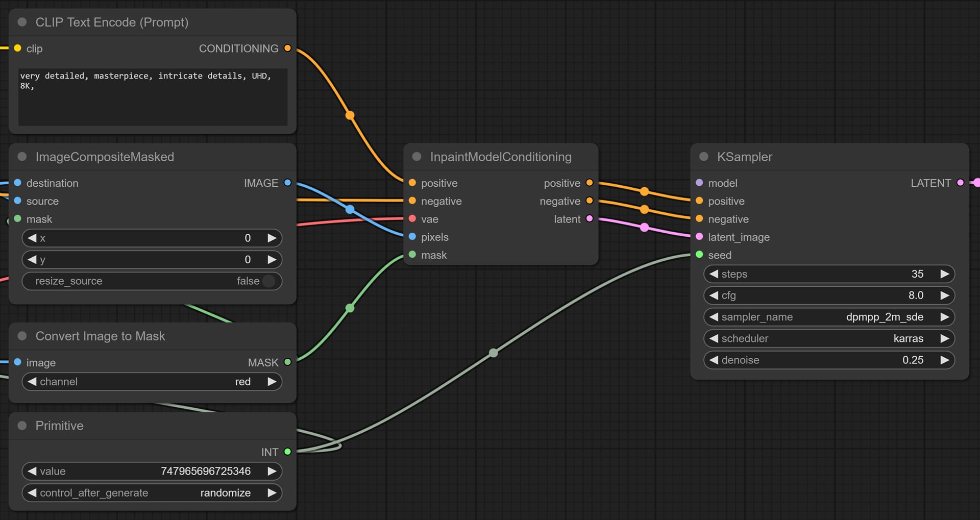This screenshot has height=520, width=980.
Task: Click the negative output socket on InpaintModelConditioning
Action: point(590,201)
